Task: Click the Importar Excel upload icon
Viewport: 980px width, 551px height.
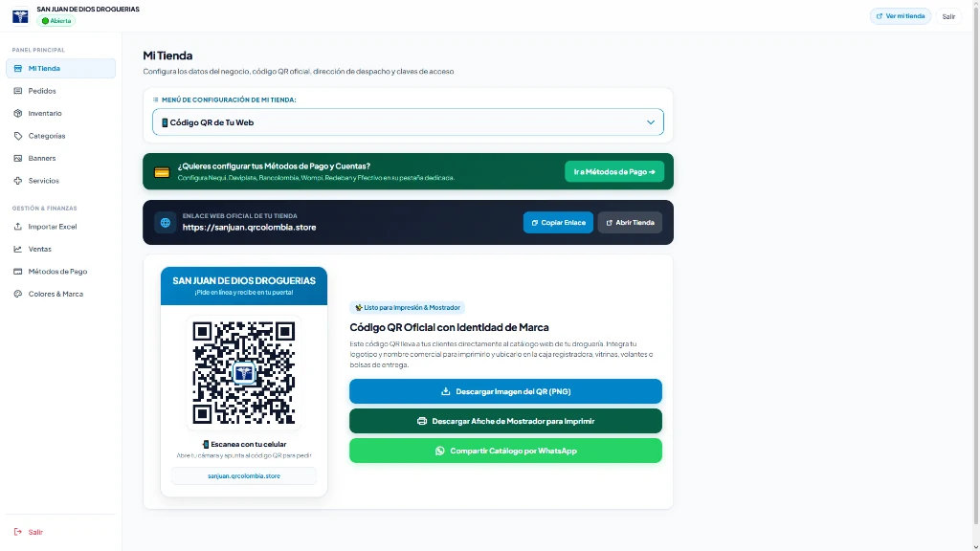Action: (17, 226)
